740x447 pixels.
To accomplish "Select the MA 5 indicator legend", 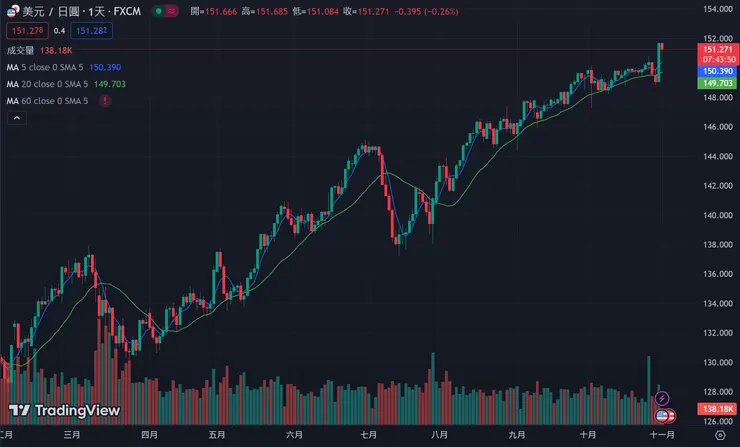I will (46, 66).
